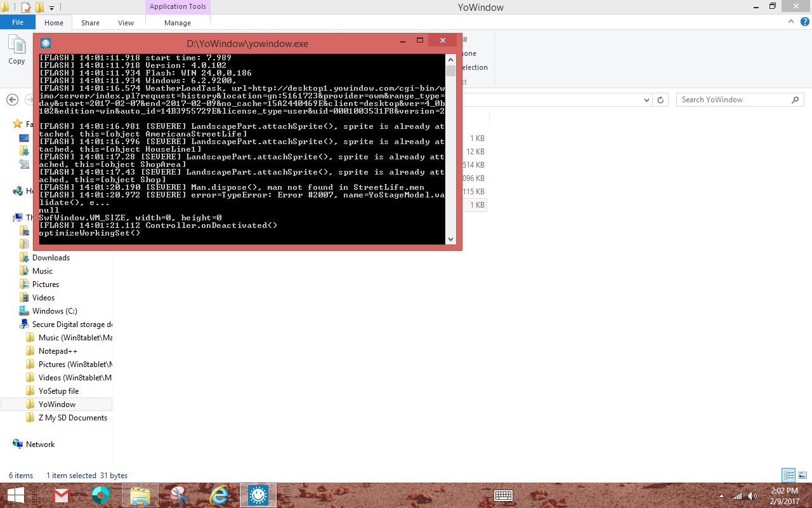Image resolution: width=812 pixels, height=508 pixels.
Task: Select Music under This PC
Action: [x=43, y=271]
